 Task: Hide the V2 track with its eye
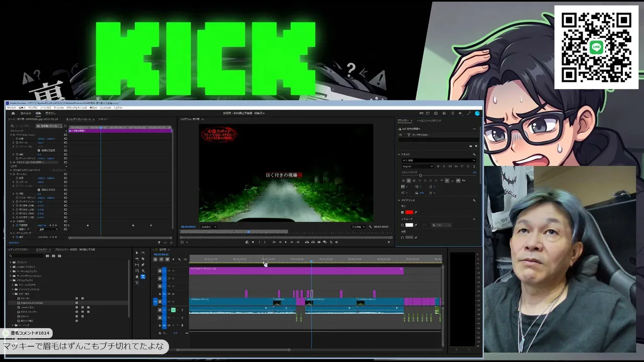(174, 294)
